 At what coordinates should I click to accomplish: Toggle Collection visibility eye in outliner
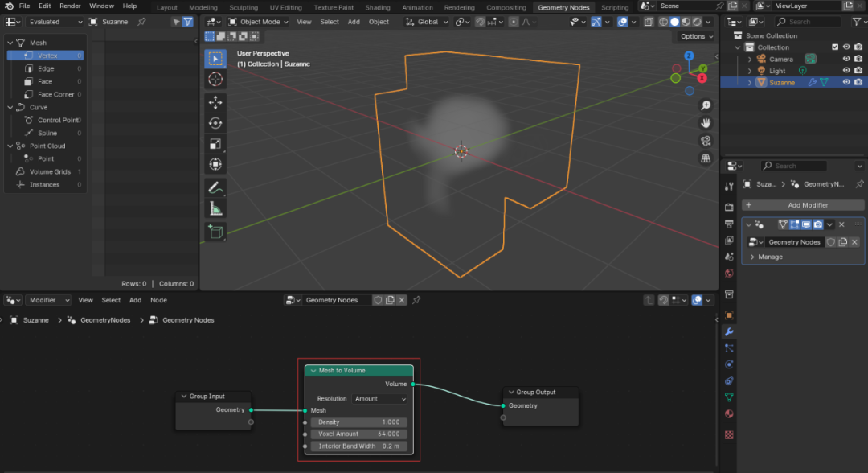pyautogui.click(x=846, y=47)
